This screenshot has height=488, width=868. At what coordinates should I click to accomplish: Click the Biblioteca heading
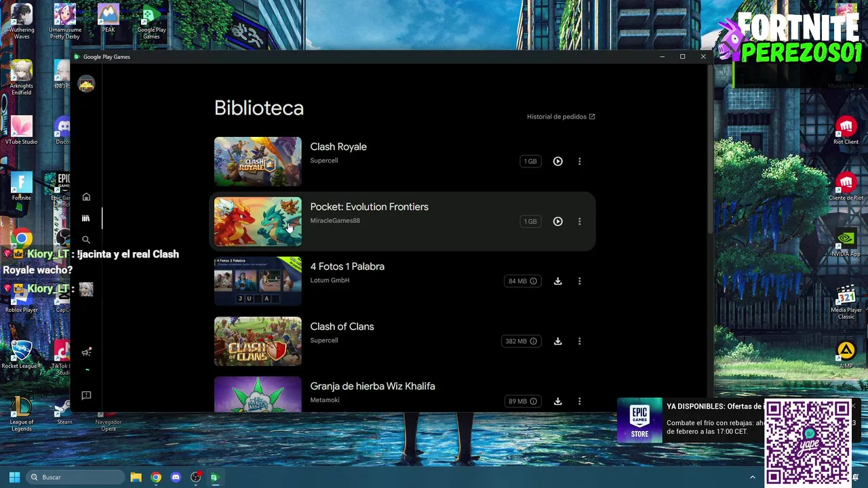pyautogui.click(x=259, y=108)
